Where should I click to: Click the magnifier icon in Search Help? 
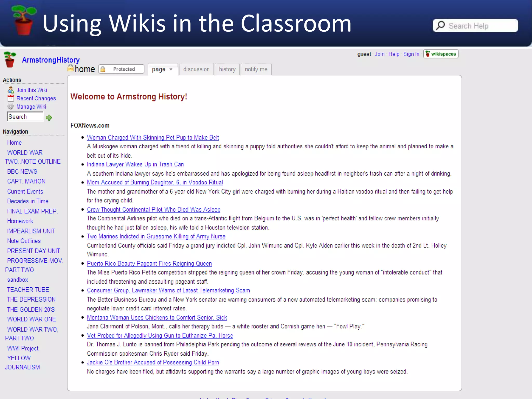pos(441,25)
